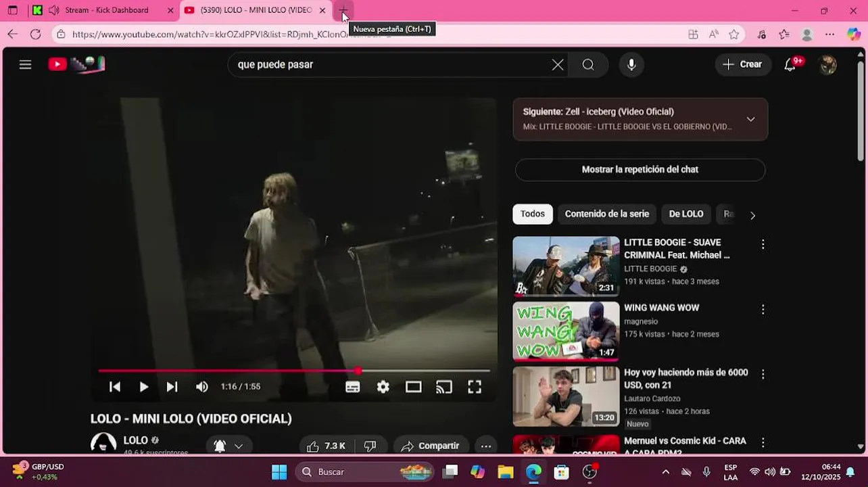Open Edge tab actions menu
868x487 pixels.
pos(12,10)
